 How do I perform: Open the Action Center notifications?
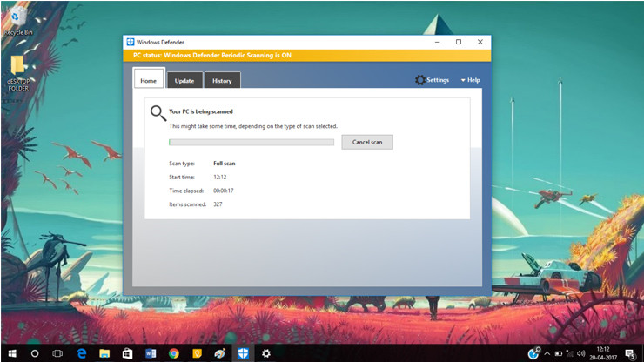[629, 353]
